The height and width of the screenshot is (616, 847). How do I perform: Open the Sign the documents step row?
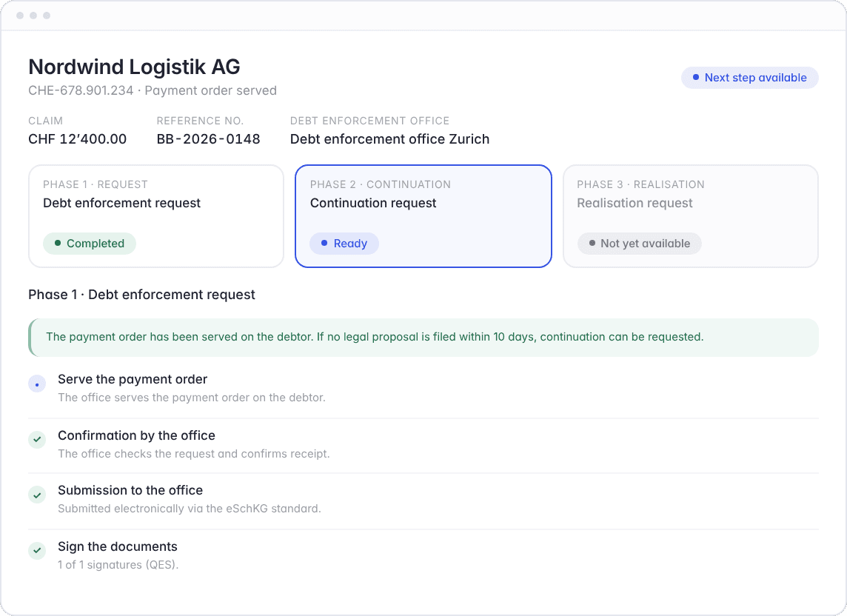423,555
